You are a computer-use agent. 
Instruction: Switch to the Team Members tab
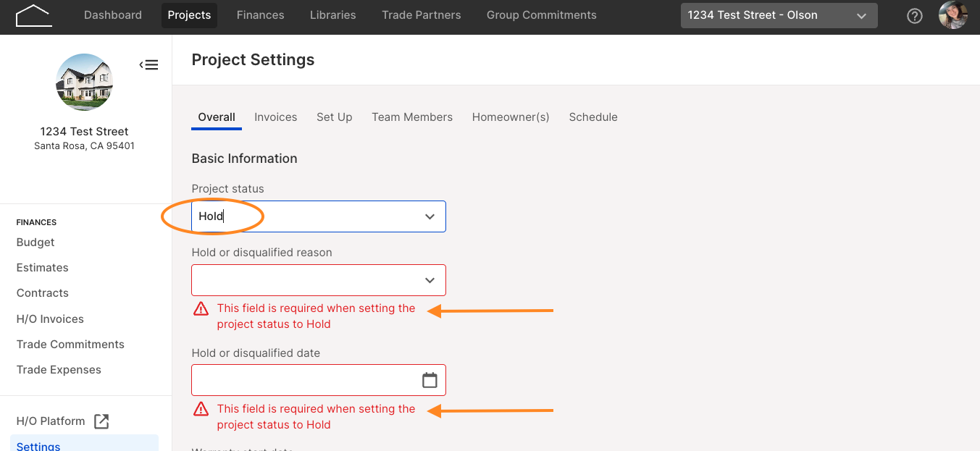412,117
